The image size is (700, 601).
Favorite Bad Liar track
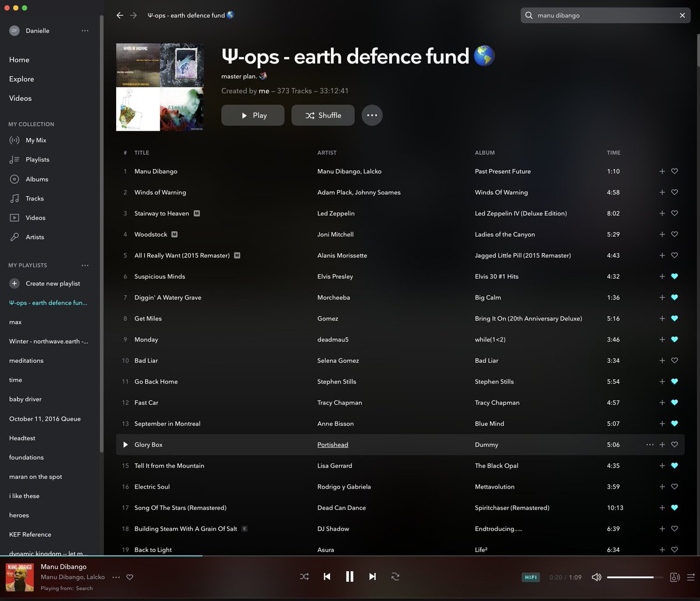coord(674,360)
